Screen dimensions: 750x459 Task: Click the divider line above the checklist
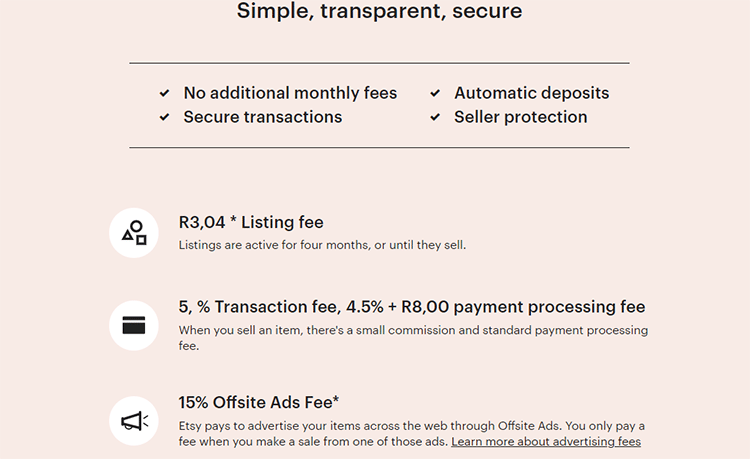coord(379,63)
